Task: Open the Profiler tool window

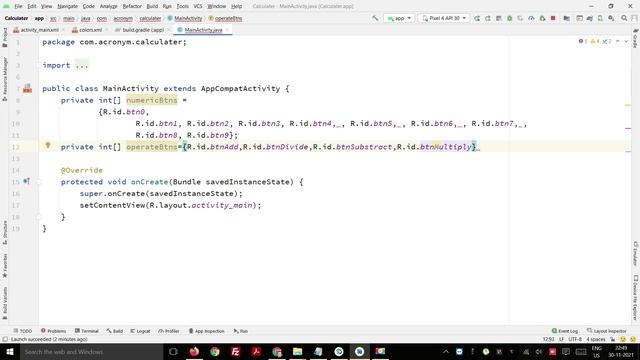Action: [x=169, y=331]
